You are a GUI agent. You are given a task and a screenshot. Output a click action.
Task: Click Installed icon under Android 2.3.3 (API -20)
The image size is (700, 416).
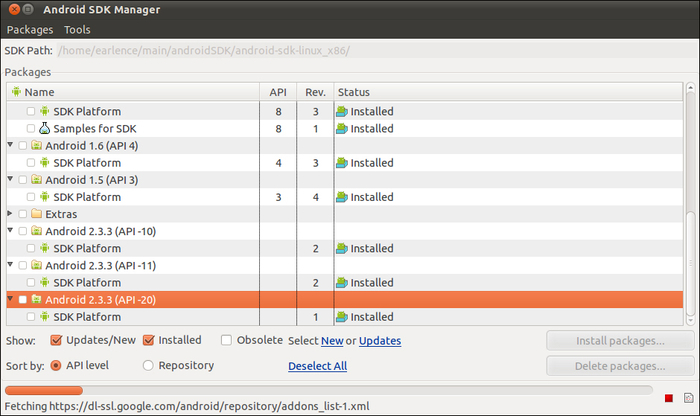342,317
